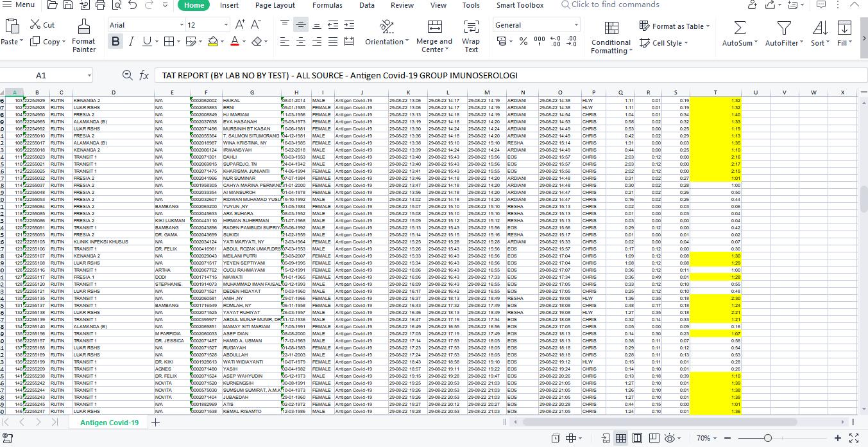Decrease font size with A- icon

tap(256, 25)
